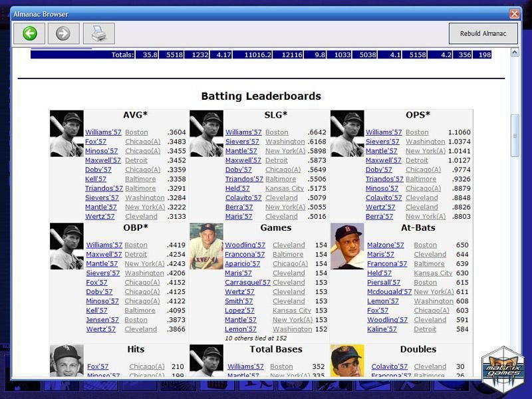Open Colavito'57 link under Doubles
Viewport: 532px width, 399px height.
pyautogui.click(x=390, y=366)
